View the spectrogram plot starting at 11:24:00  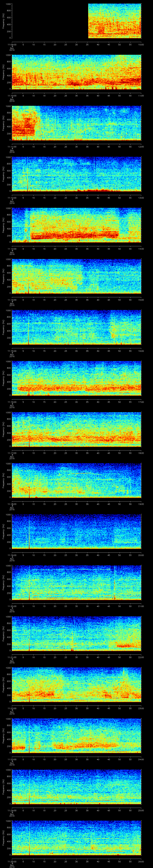coord(76,787)
